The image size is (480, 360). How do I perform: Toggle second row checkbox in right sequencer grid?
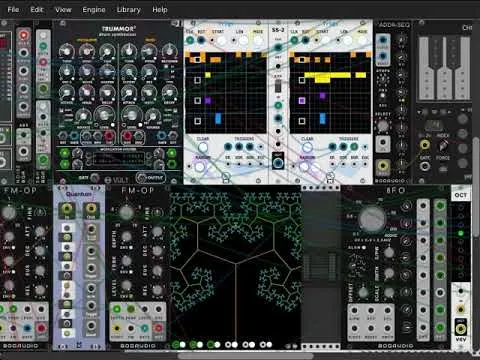[x=302, y=80]
